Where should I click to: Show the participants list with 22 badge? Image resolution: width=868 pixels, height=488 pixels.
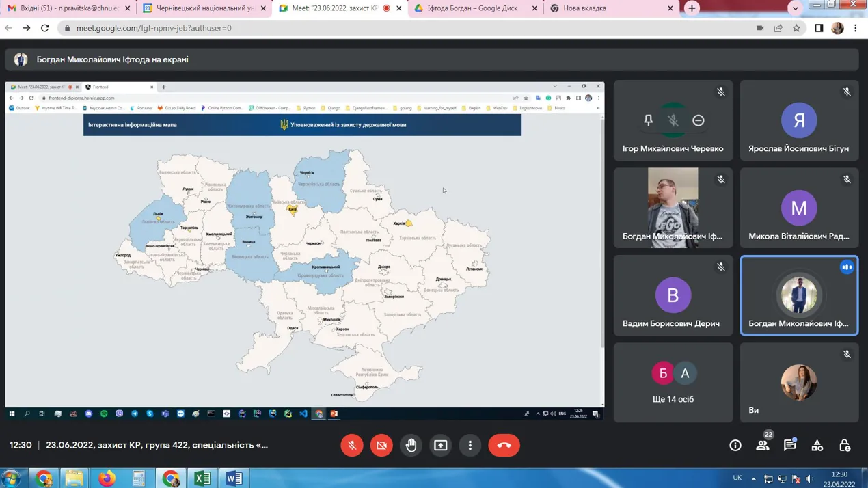[x=763, y=446]
